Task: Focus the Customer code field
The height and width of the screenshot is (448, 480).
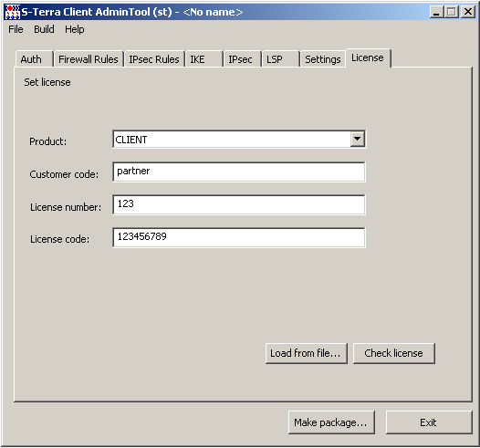Action: 239,172
